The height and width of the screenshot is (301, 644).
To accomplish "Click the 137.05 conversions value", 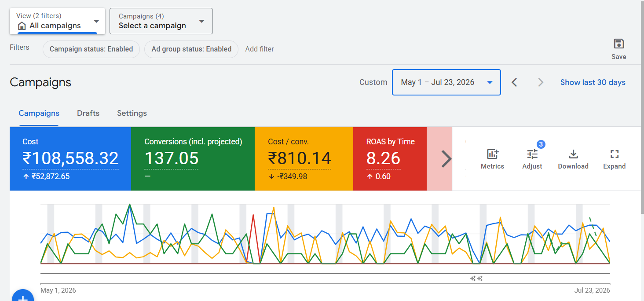I will point(172,158).
